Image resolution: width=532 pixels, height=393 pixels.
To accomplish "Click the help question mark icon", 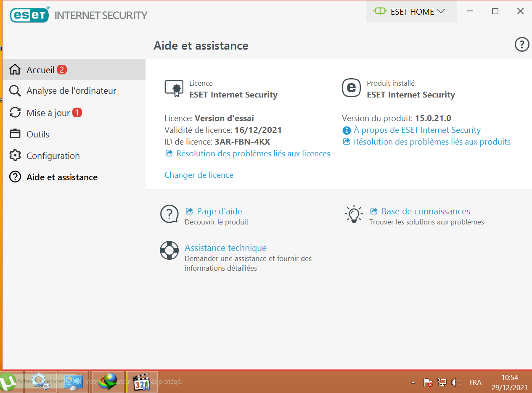I will click(x=522, y=45).
